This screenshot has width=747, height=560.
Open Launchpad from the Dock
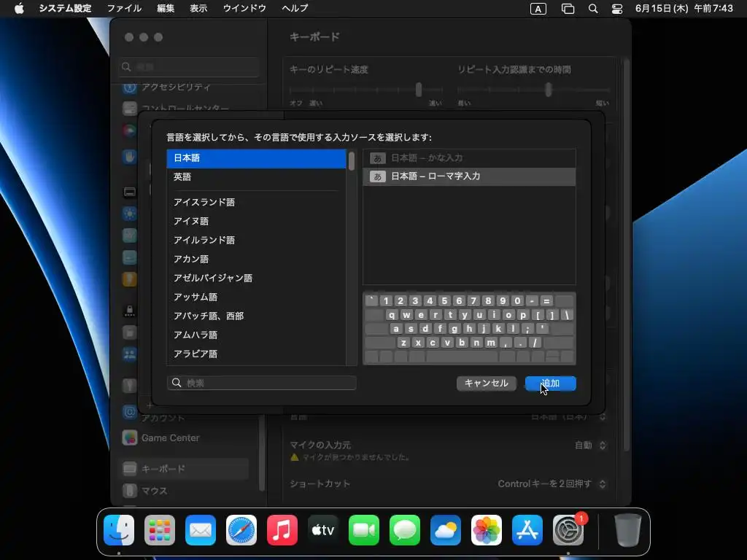pyautogui.click(x=160, y=530)
